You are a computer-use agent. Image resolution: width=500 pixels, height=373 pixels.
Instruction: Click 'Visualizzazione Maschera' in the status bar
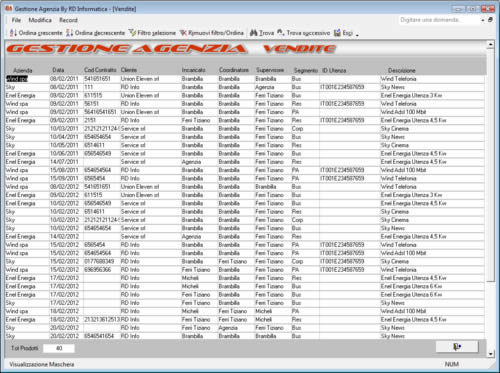[x=42, y=364]
